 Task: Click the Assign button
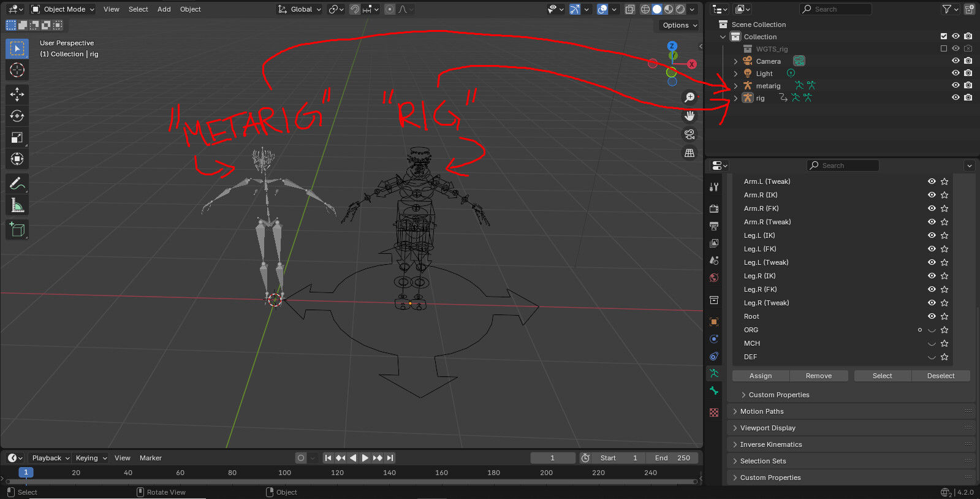761,376
